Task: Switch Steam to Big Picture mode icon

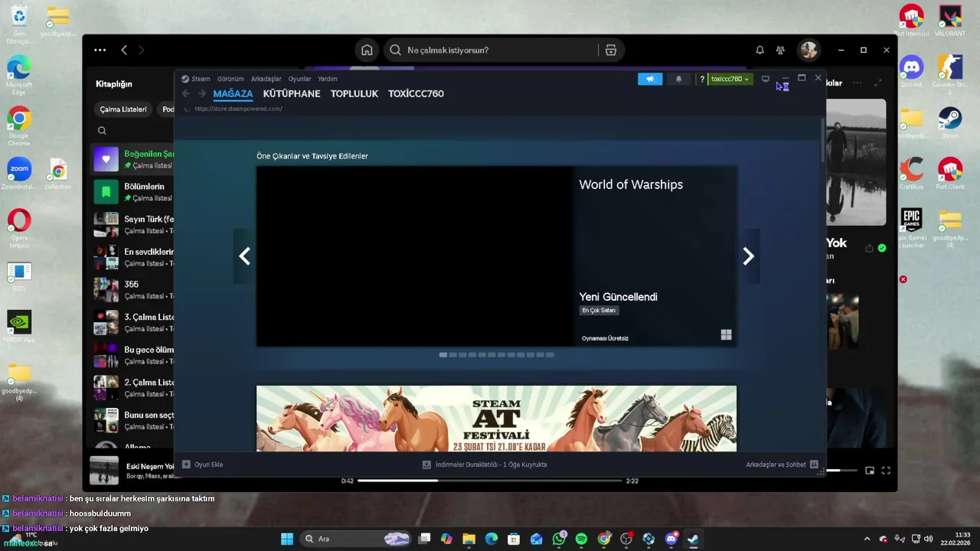Action: point(765,79)
